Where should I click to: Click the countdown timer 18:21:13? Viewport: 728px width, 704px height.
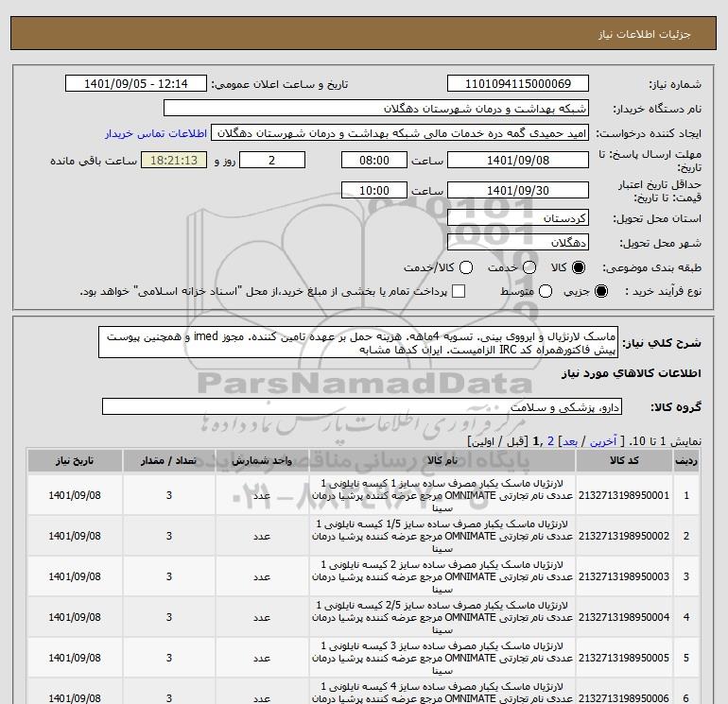pyautogui.click(x=174, y=160)
